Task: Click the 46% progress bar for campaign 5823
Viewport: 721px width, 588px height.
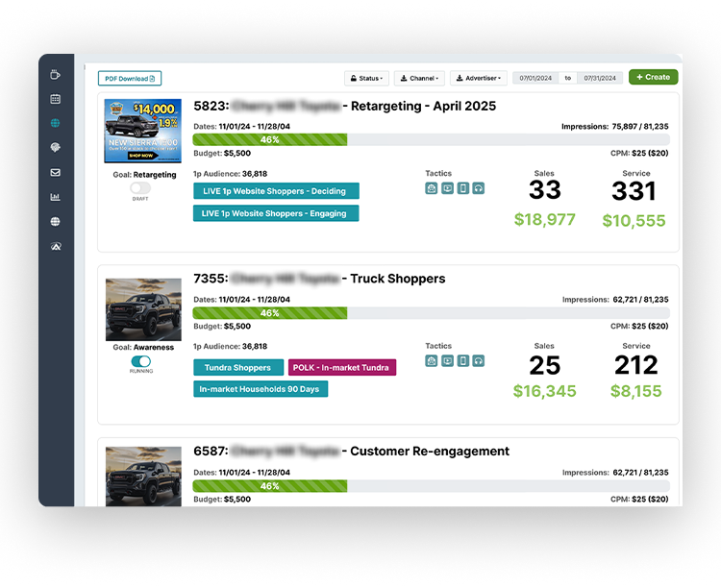Action: click(x=270, y=139)
